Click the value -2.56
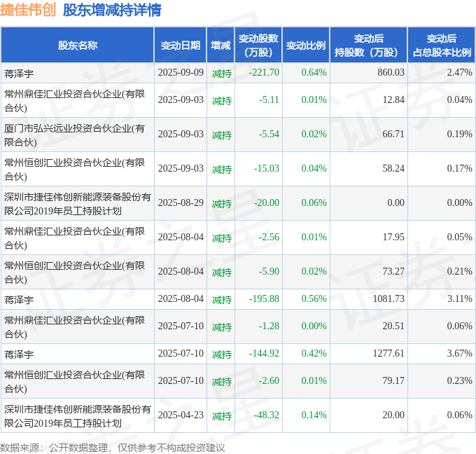 pyautogui.click(x=269, y=237)
